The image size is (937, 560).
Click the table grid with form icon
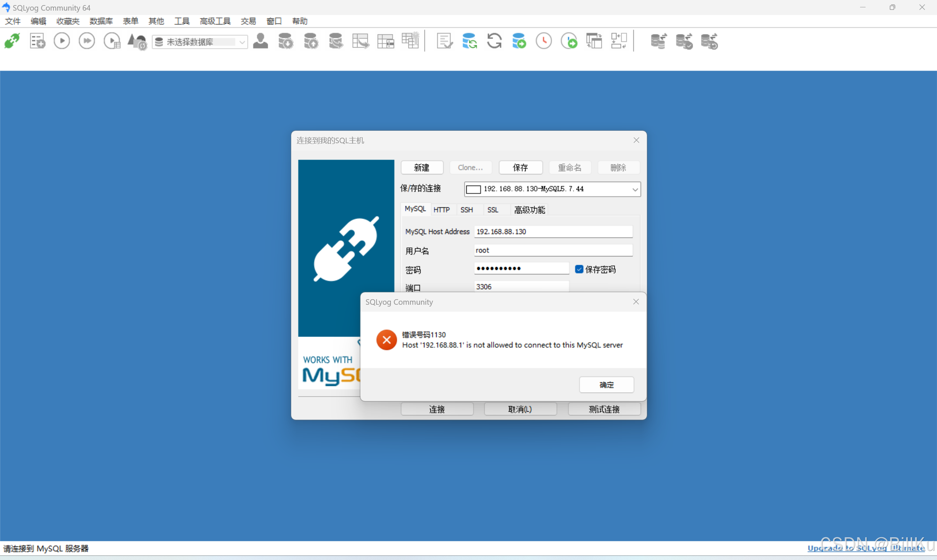pyautogui.click(x=386, y=41)
